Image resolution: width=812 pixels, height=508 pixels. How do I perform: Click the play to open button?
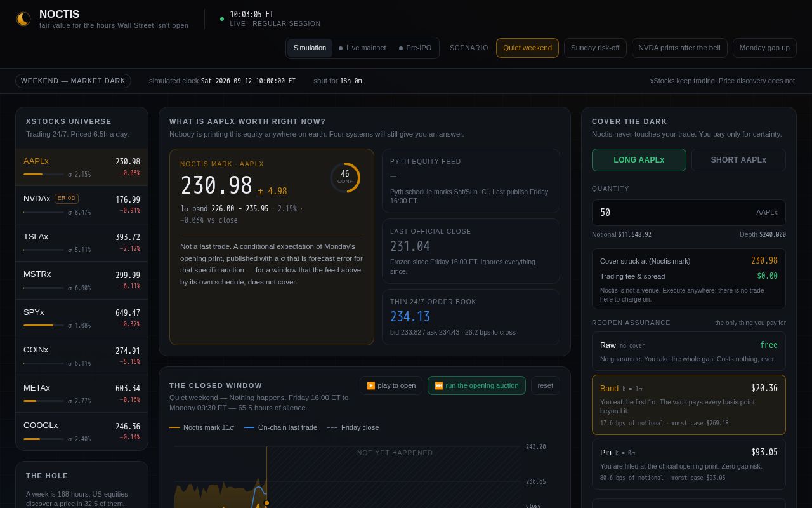point(391,385)
